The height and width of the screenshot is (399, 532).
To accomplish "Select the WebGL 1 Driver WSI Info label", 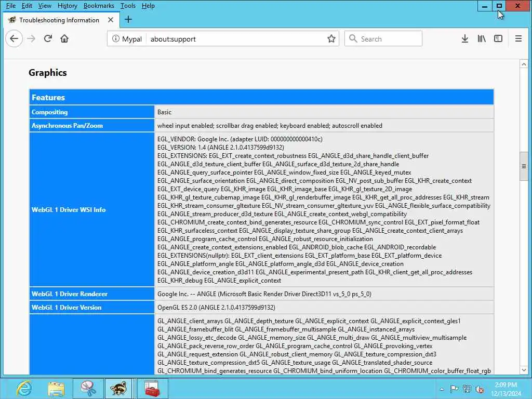I will coord(69,210).
